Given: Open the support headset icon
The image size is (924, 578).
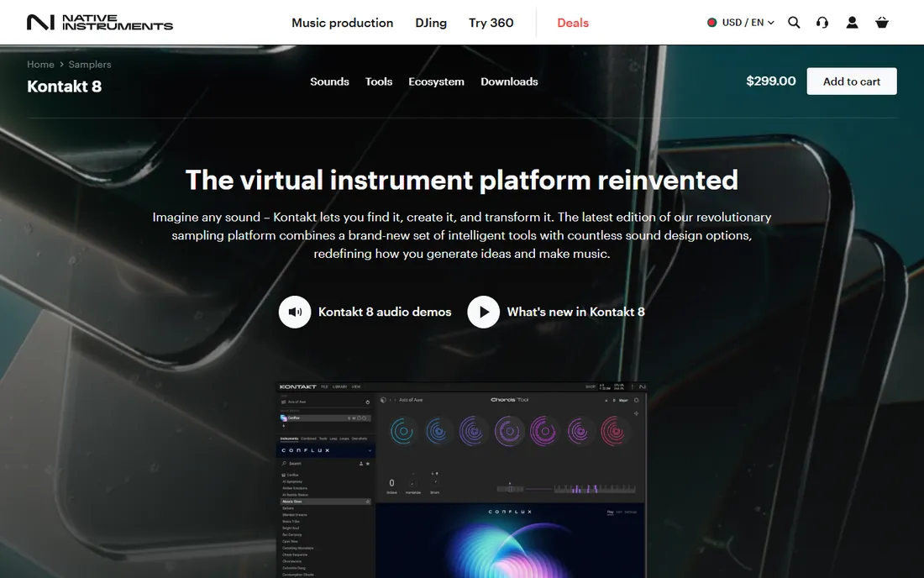Looking at the screenshot, I should (822, 23).
